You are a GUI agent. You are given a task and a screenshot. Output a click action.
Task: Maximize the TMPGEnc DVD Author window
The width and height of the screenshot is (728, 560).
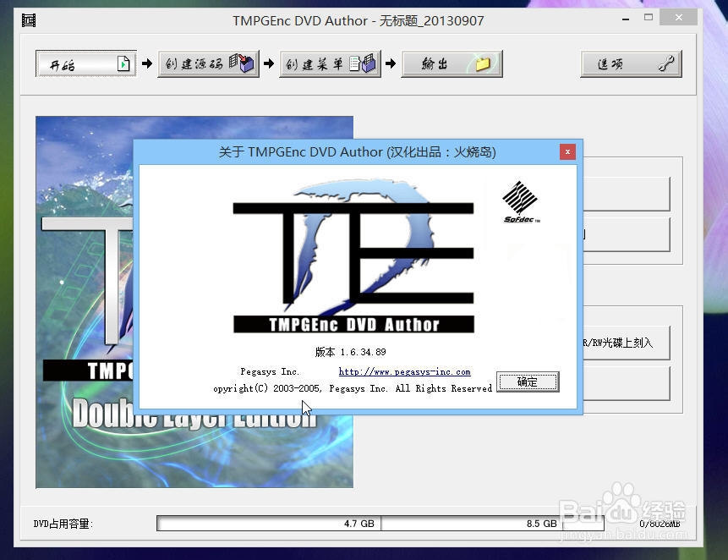point(649,18)
